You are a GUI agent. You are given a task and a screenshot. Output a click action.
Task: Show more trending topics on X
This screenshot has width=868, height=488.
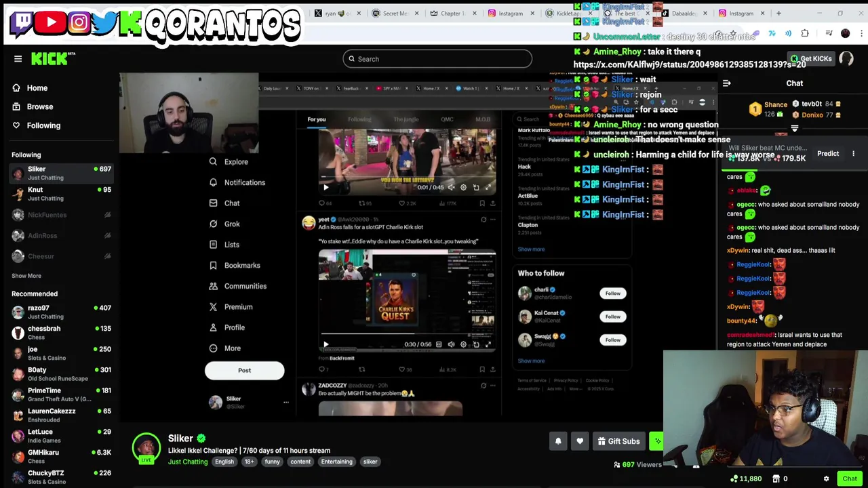point(531,249)
